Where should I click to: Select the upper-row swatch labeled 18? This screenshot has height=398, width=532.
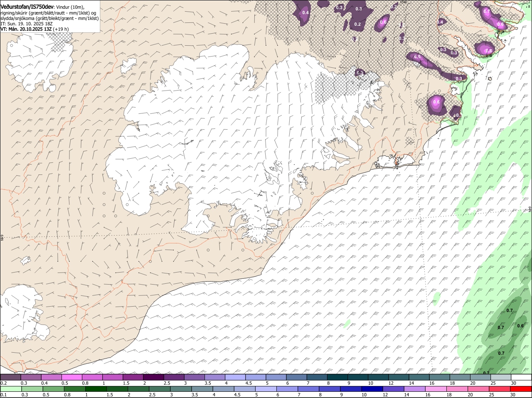[460, 377]
